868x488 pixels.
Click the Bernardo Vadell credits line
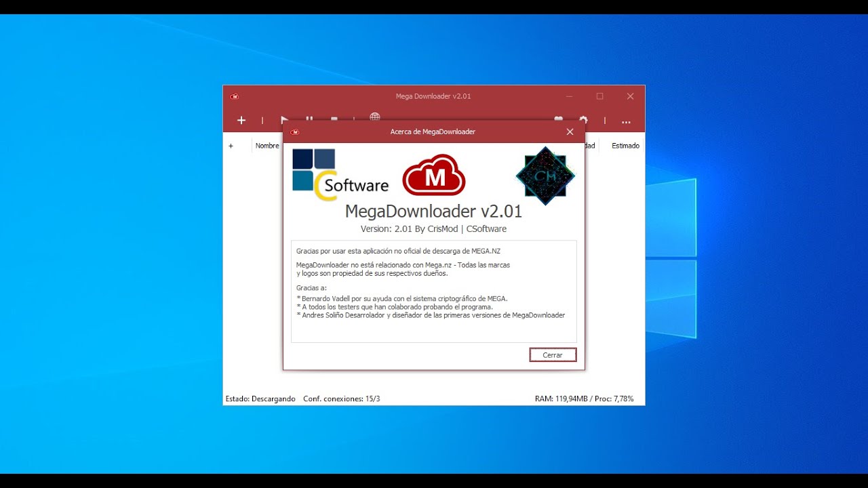pos(402,298)
